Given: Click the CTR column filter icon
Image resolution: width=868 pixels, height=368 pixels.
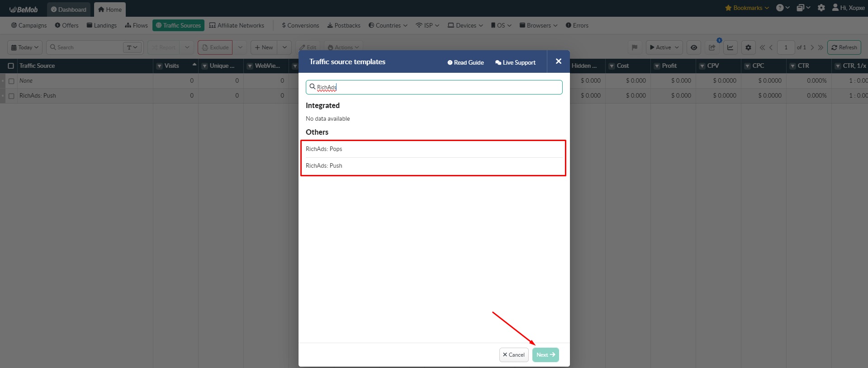Looking at the screenshot, I should click(792, 66).
